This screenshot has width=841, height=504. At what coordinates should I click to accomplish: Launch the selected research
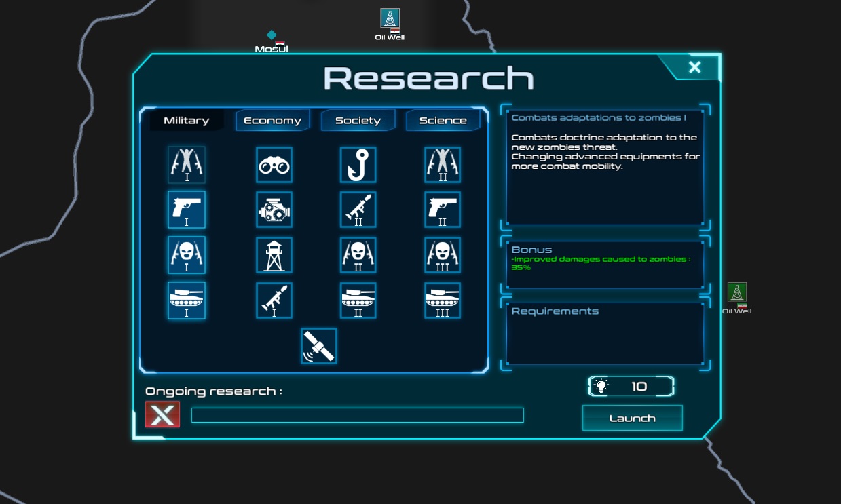click(x=633, y=418)
